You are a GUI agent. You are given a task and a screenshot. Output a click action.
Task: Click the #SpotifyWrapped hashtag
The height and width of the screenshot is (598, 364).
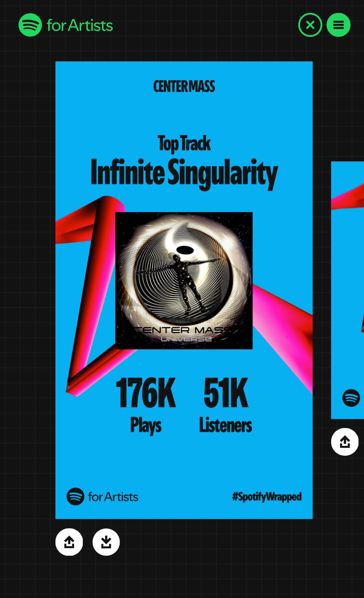[x=267, y=497]
